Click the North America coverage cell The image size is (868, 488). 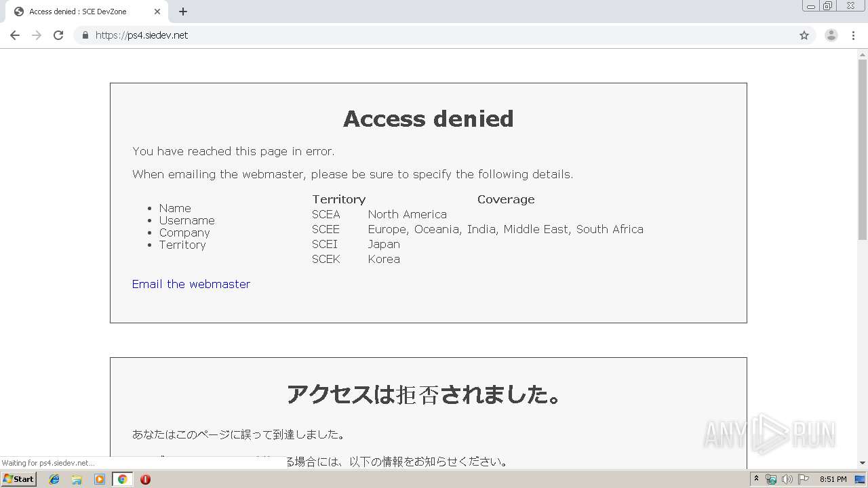tap(408, 214)
